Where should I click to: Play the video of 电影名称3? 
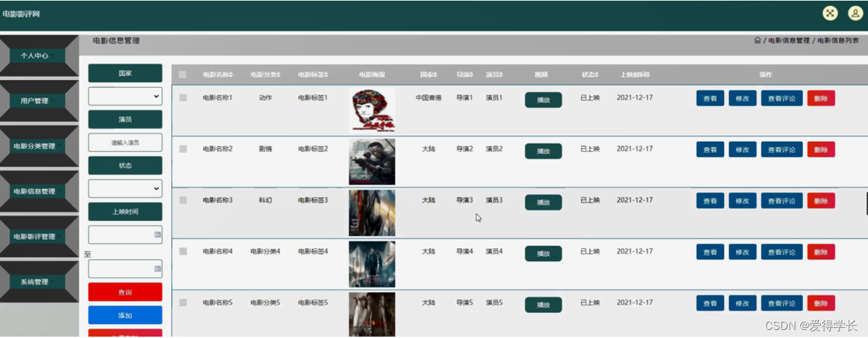[543, 202]
